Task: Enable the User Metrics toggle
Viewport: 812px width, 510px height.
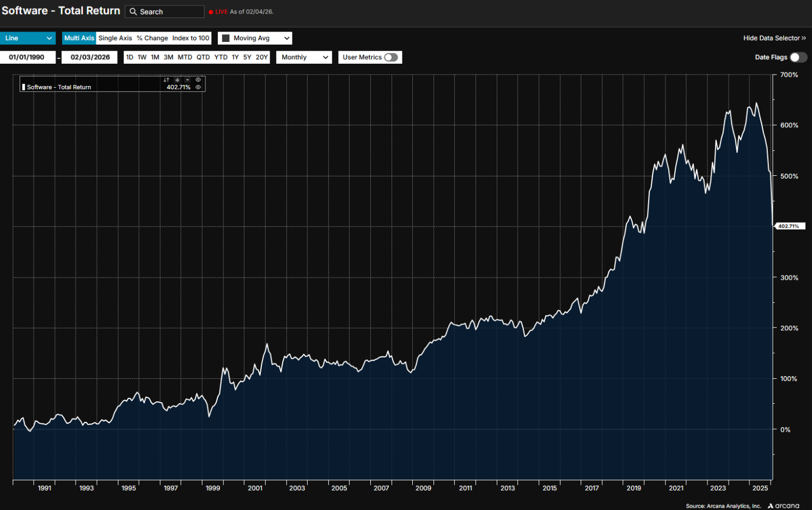Action: 390,57
